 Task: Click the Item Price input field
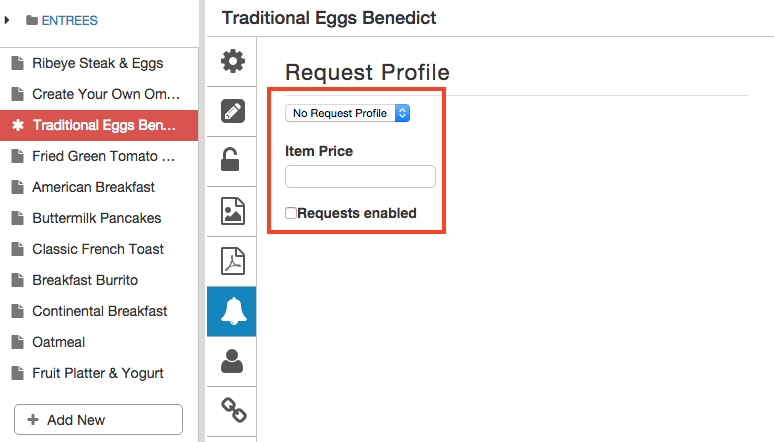point(360,176)
